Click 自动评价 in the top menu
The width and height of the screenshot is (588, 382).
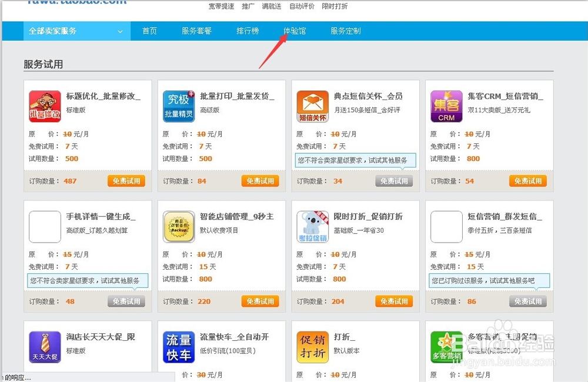coord(302,6)
